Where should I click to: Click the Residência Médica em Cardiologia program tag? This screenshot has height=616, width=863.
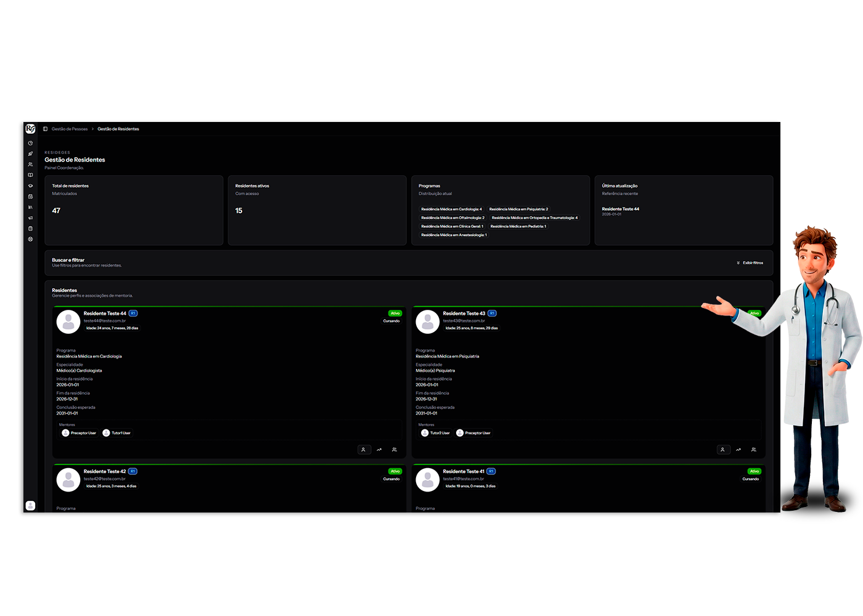[451, 209]
